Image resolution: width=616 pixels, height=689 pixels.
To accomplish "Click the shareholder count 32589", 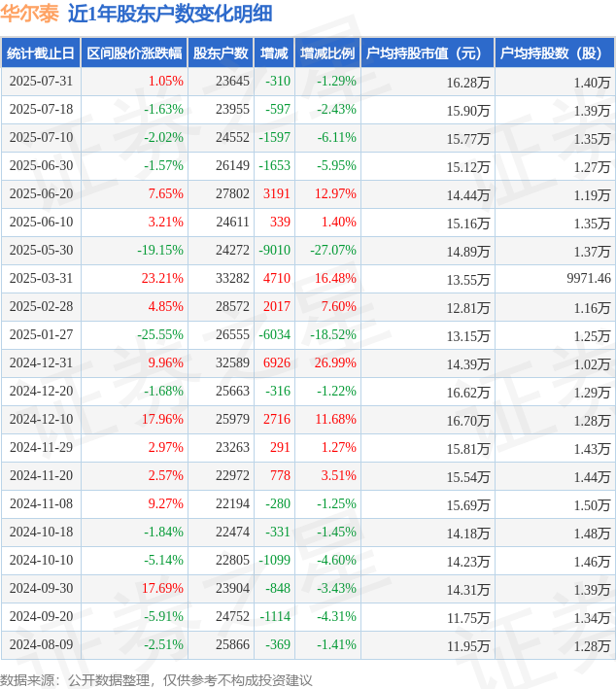I will 232,362.
